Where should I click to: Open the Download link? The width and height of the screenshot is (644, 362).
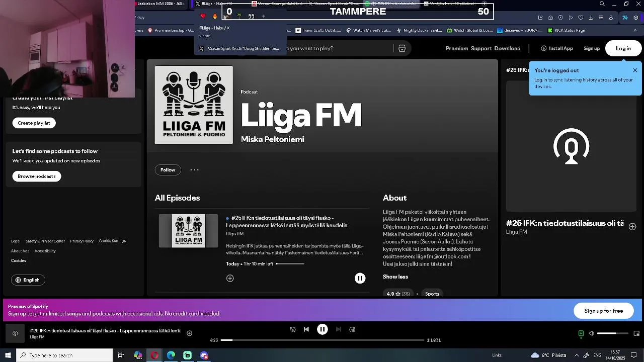[507, 49]
